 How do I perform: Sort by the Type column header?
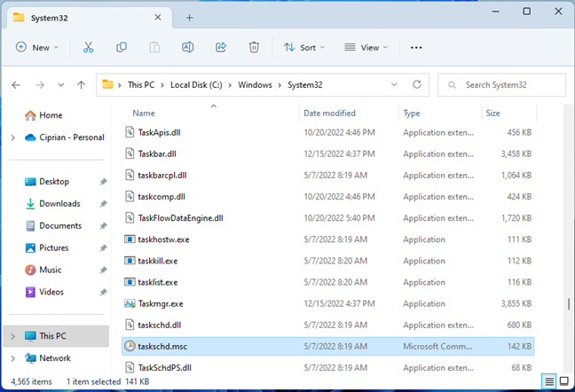coord(412,114)
